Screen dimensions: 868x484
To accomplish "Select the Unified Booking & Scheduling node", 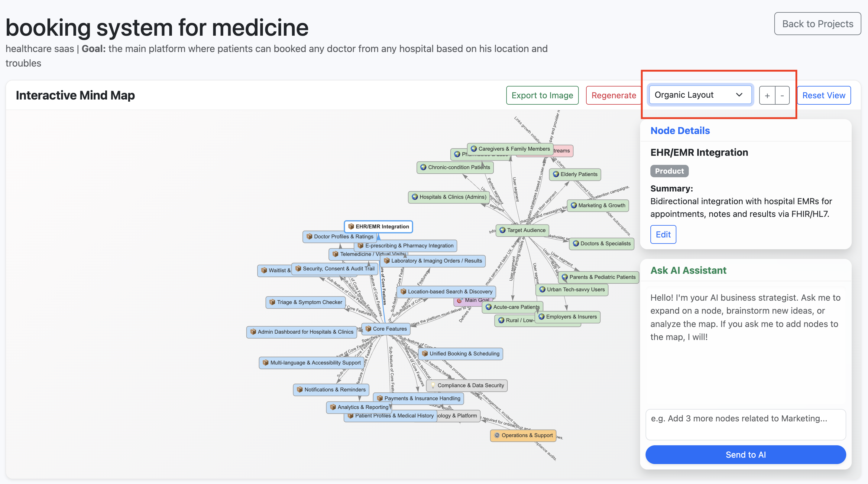I will (x=464, y=354).
